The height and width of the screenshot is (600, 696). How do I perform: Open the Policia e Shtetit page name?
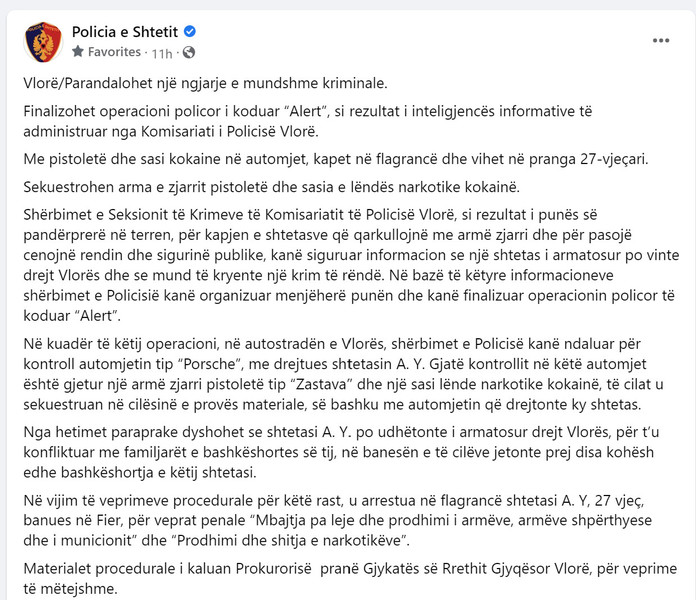point(125,32)
